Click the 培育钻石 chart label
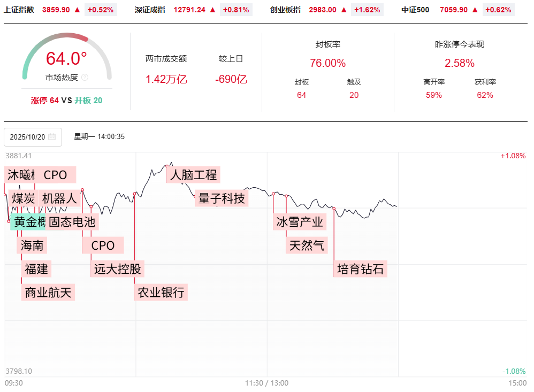The image size is (534, 392). (361, 268)
